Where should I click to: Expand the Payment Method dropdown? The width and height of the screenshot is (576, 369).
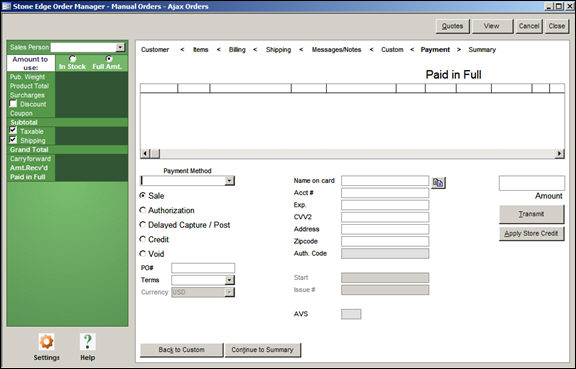pos(230,180)
